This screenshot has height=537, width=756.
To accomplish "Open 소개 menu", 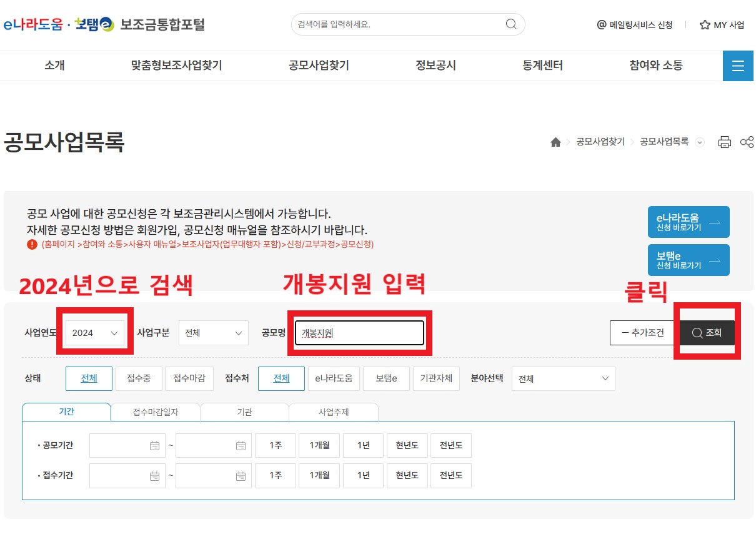I will coord(54,66).
